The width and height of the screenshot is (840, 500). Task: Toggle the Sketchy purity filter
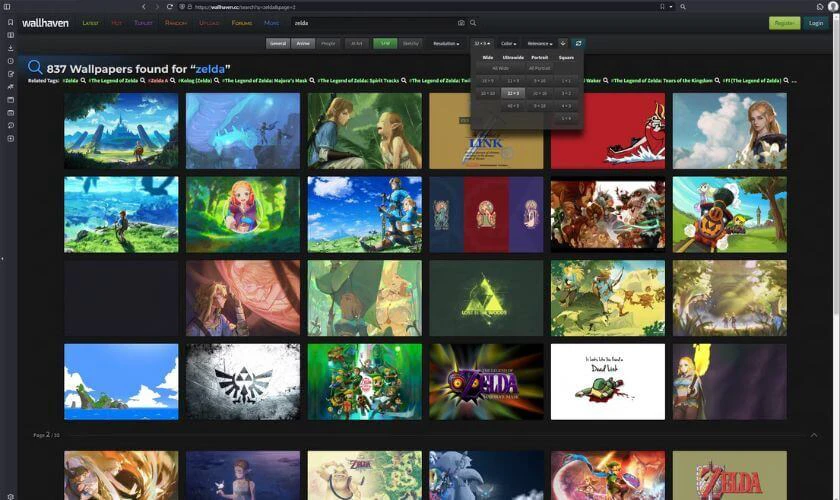pyautogui.click(x=411, y=43)
